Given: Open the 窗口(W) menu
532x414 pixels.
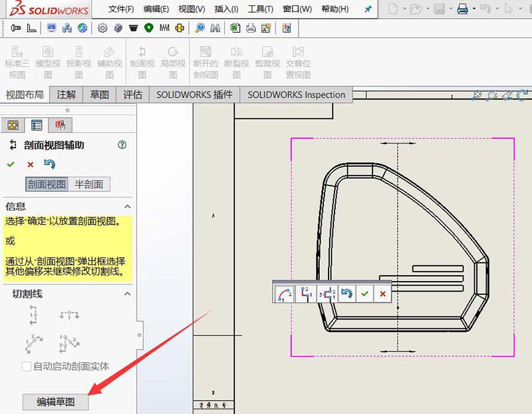Looking at the screenshot, I should [297, 9].
